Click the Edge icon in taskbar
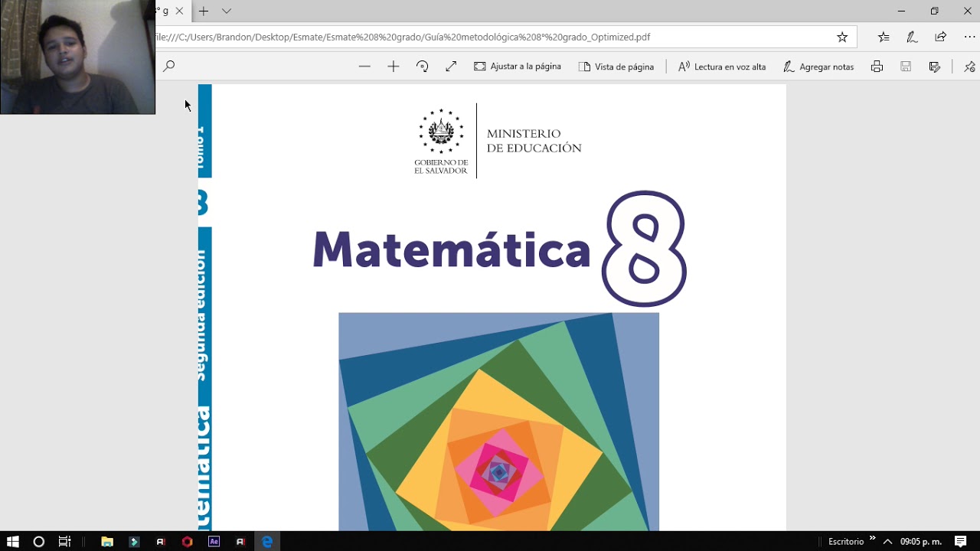Image resolution: width=980 pixels, height=551 pixels. coord(267,541)
